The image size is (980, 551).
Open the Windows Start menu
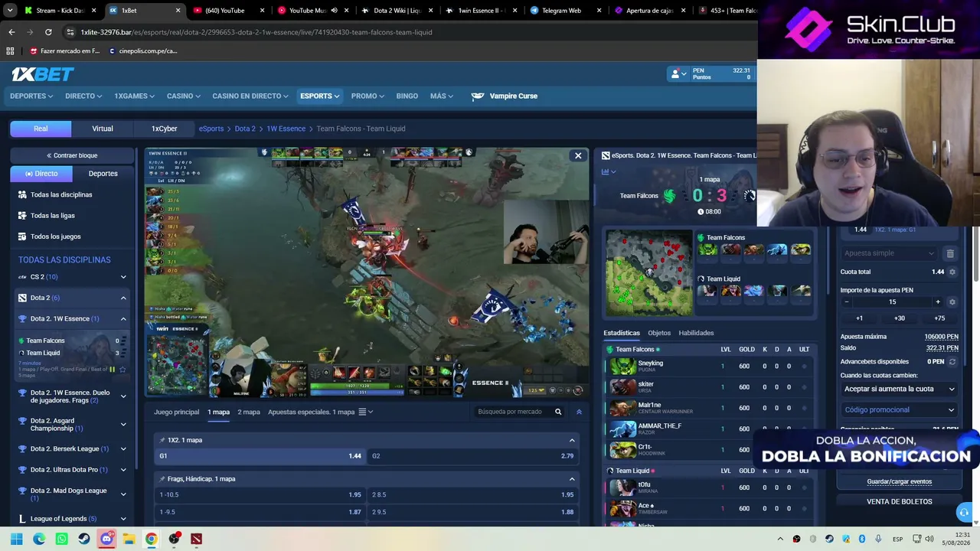click(16, 539)
